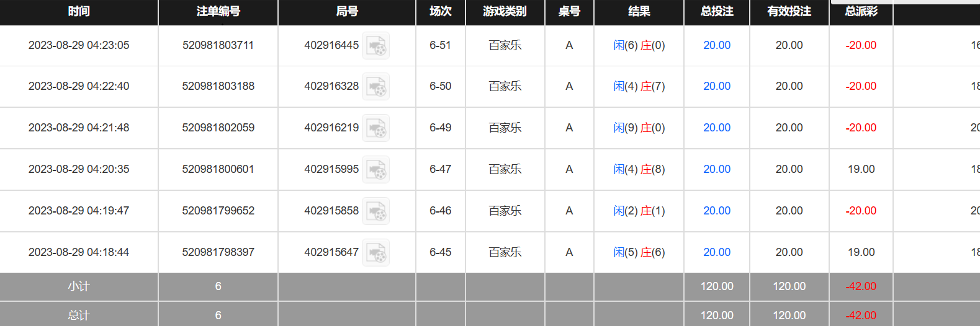Open blue total bet 20.00 for order 520981800601
980x326 pixels.
coord(717,169)
